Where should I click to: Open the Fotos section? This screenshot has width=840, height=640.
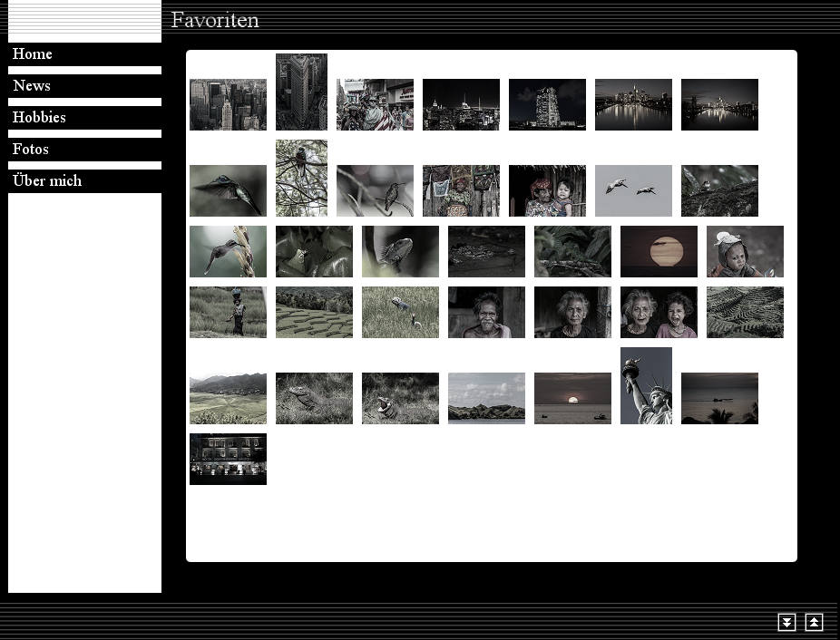pos(31,150)
